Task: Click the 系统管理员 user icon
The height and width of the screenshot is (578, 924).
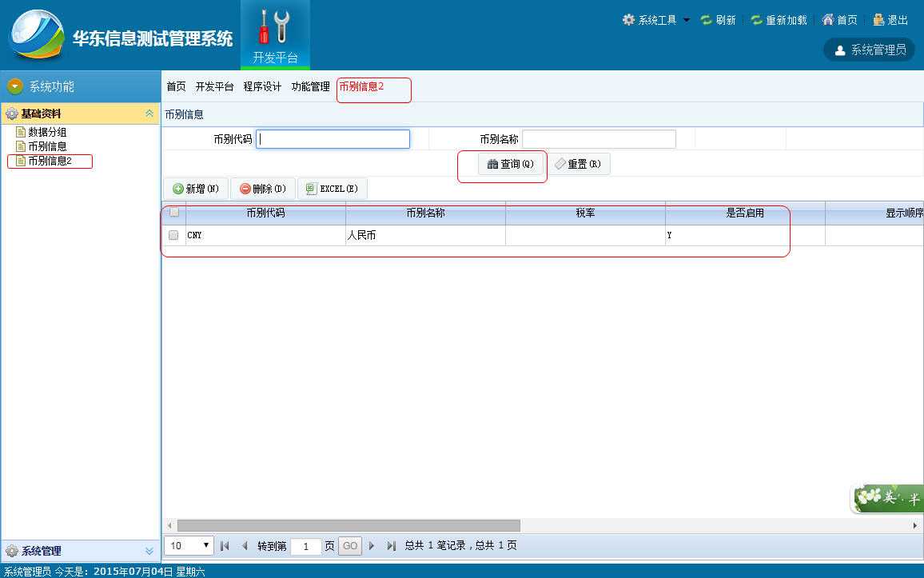Action: tap(840, 50)
